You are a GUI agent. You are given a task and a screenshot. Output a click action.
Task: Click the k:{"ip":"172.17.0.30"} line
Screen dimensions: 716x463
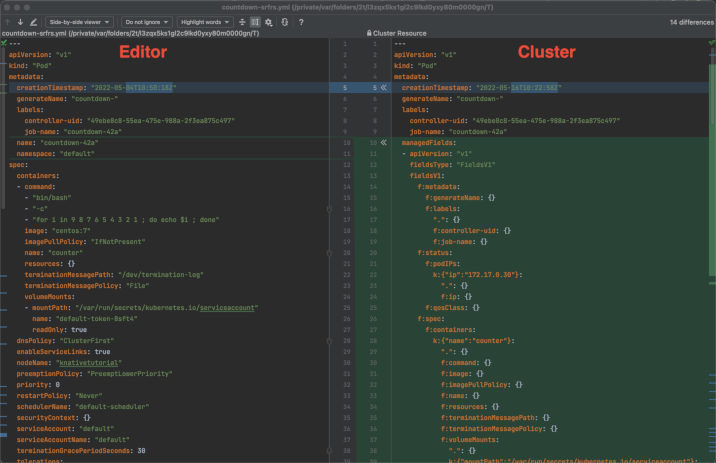click(x=478, y=275)
